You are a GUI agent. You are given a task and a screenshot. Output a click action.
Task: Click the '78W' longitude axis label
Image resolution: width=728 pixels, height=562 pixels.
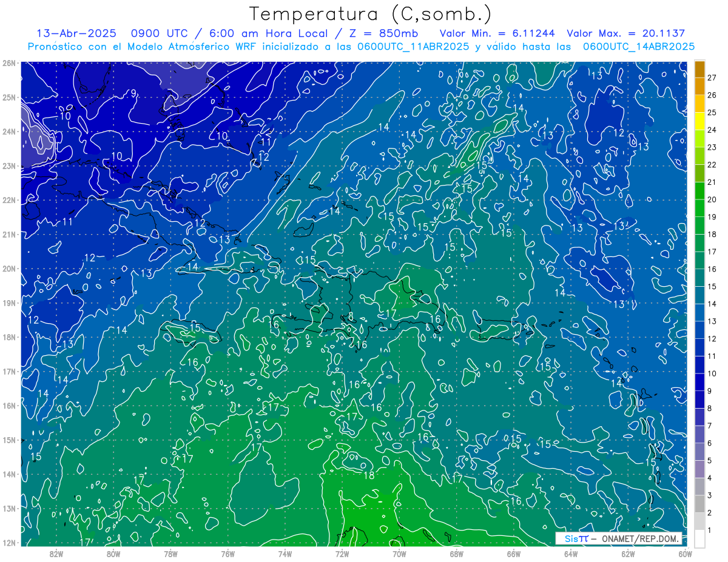[170, 553]
